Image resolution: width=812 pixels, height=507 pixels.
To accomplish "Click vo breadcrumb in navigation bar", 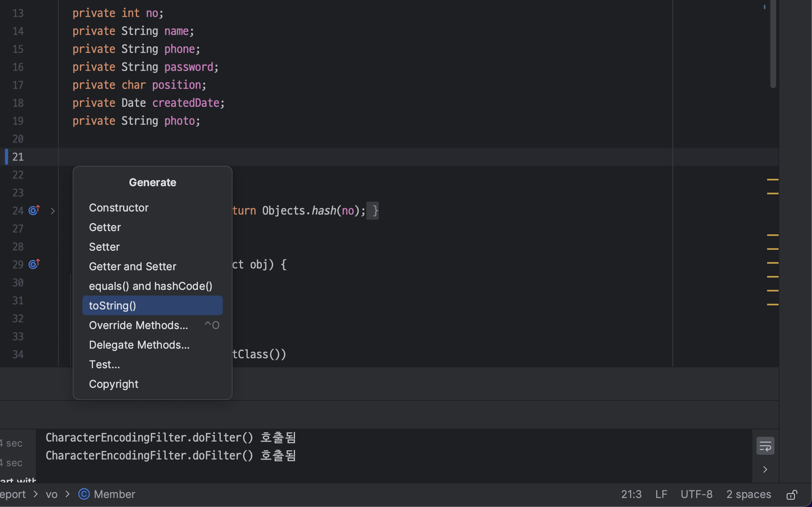I will click(x=51, y=494).
